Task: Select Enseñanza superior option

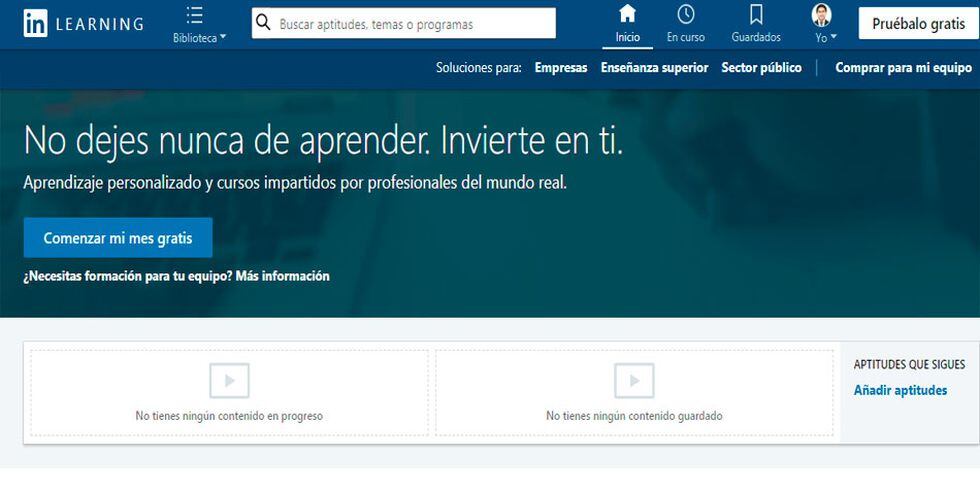Action: (654, 68)
